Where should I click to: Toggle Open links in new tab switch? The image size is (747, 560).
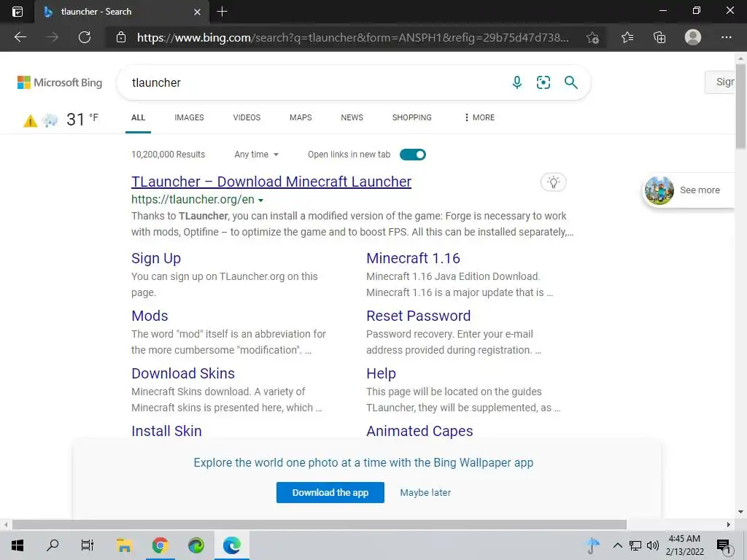[413, 155]
